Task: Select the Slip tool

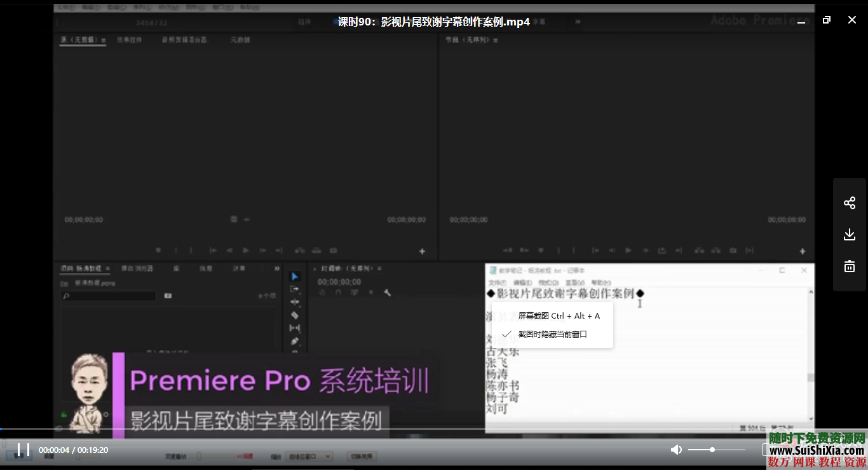Action: (294, 327)
